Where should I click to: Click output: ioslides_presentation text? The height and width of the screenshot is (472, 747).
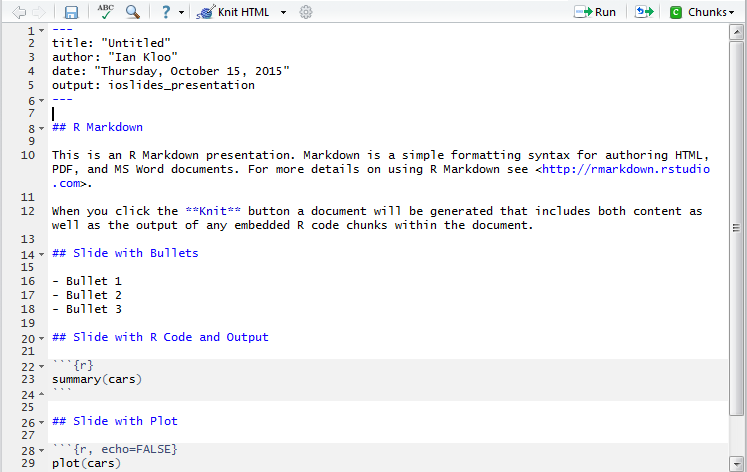click(x=153, y=85)
